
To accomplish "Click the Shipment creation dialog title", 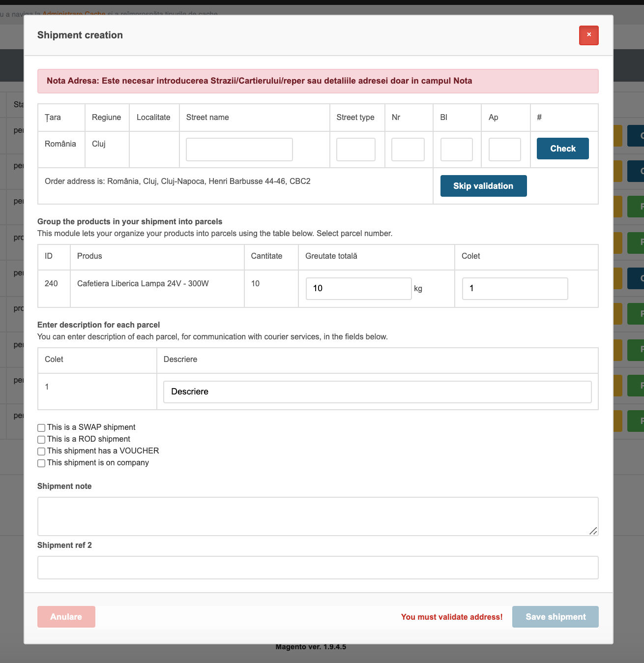I will click(x=80, y=35).
